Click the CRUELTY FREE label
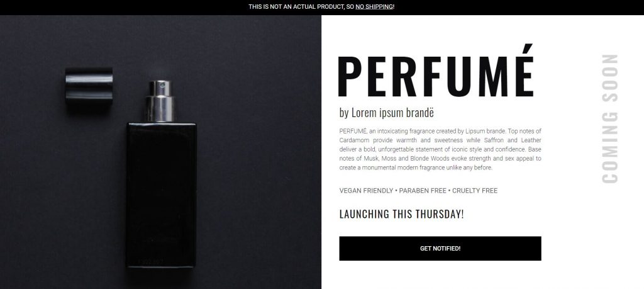Image resolution: width=644 pixels, height=289 pixels. click(x=475, y=191)
